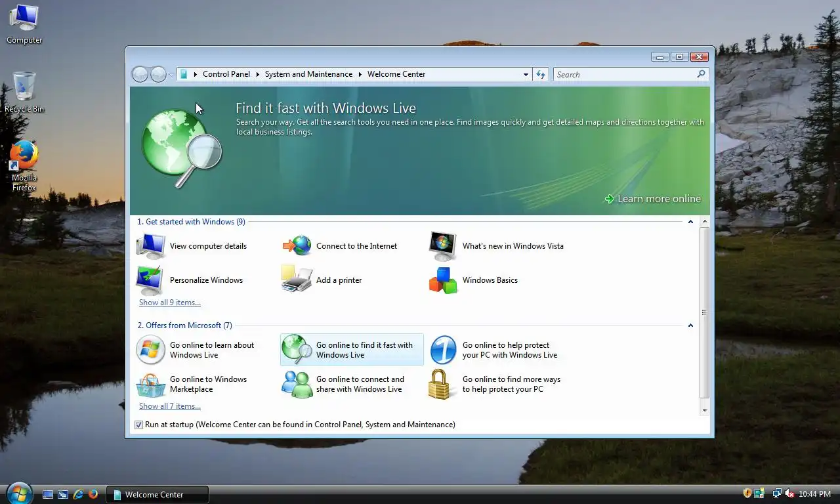
Task: Expand arrow before Control Panel breadcrumb
Action: point(195,74)
